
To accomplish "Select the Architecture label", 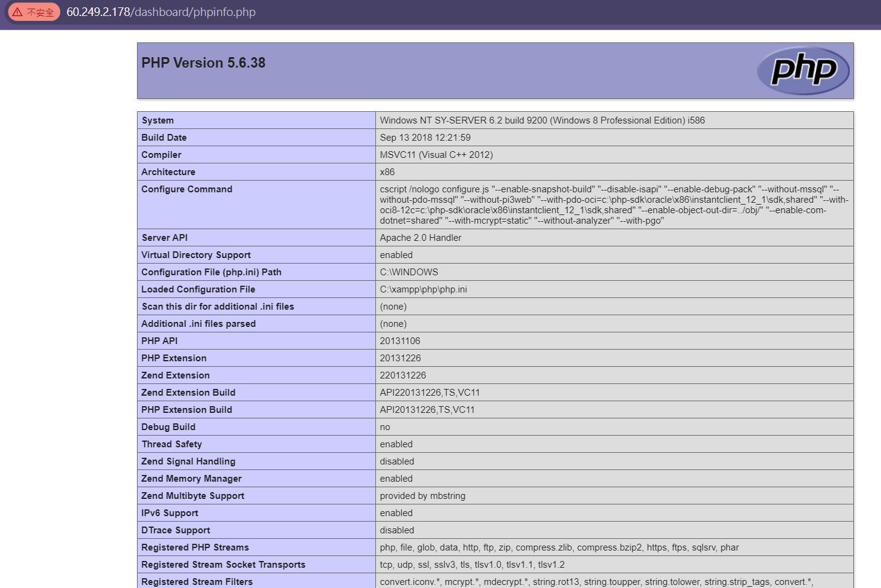I will pyautogui.click(x=168, y=172).
